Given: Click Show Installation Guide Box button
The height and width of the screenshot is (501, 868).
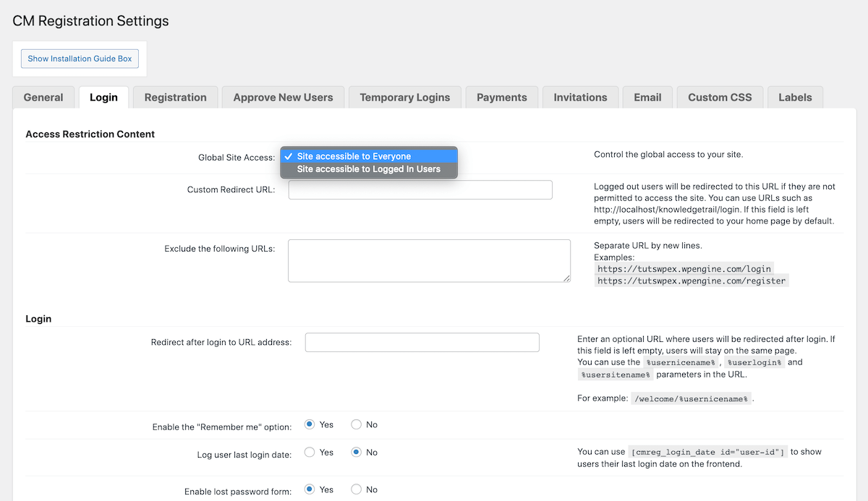Looking at the screenshot, I should 80,59.
